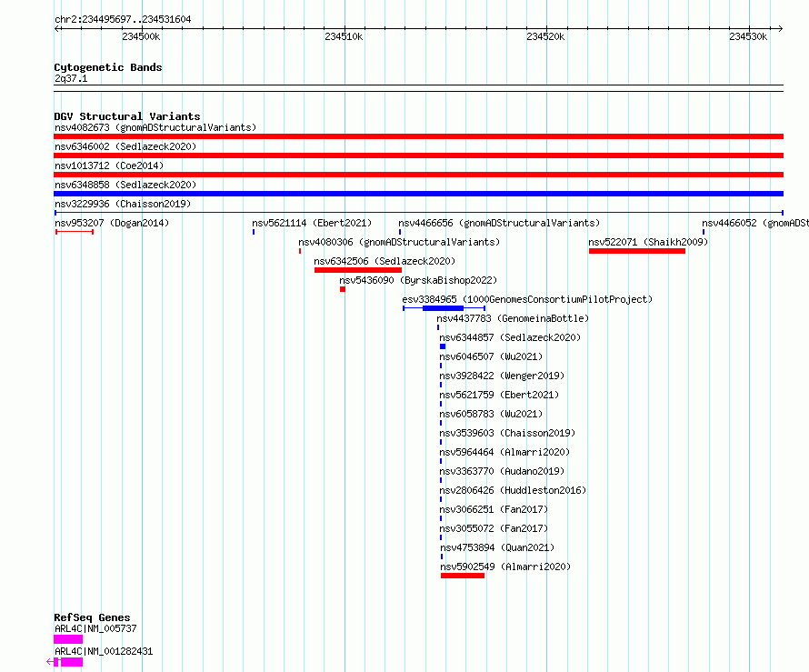Screen dimensions: 809x672
Task: Select the blue nsv6348858 Sedlazeck2020 bar
Action: 418,194
